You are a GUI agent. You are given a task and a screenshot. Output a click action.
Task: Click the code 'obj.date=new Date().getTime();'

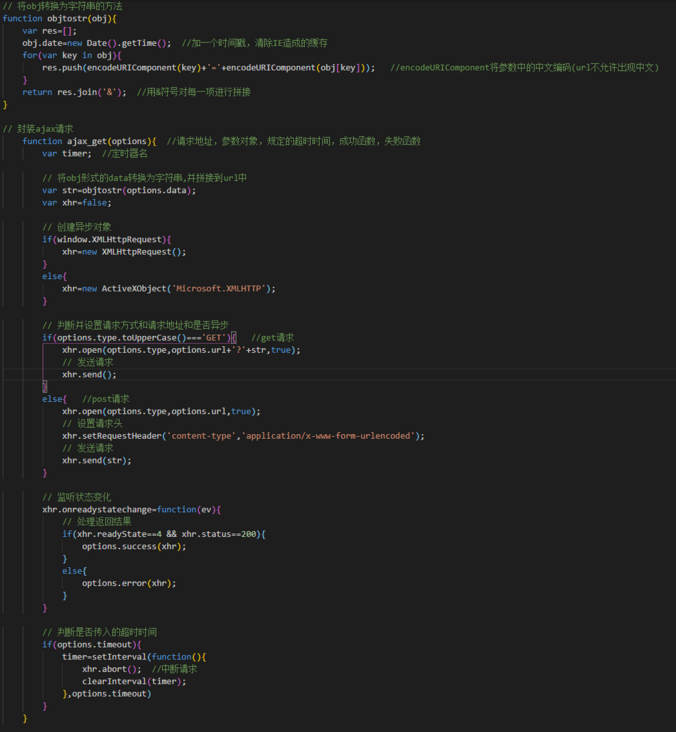pyautogui.click(x=97, y=43)
